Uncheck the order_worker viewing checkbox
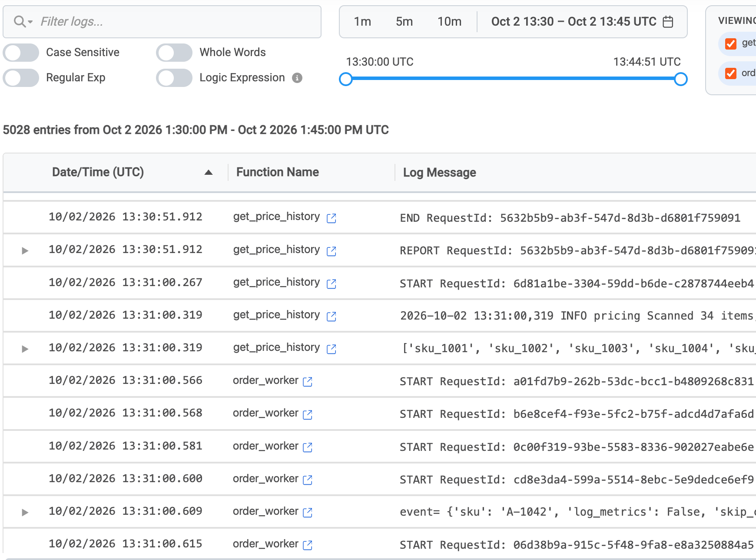Screen dimensions: 756x560 click(731, 73)
